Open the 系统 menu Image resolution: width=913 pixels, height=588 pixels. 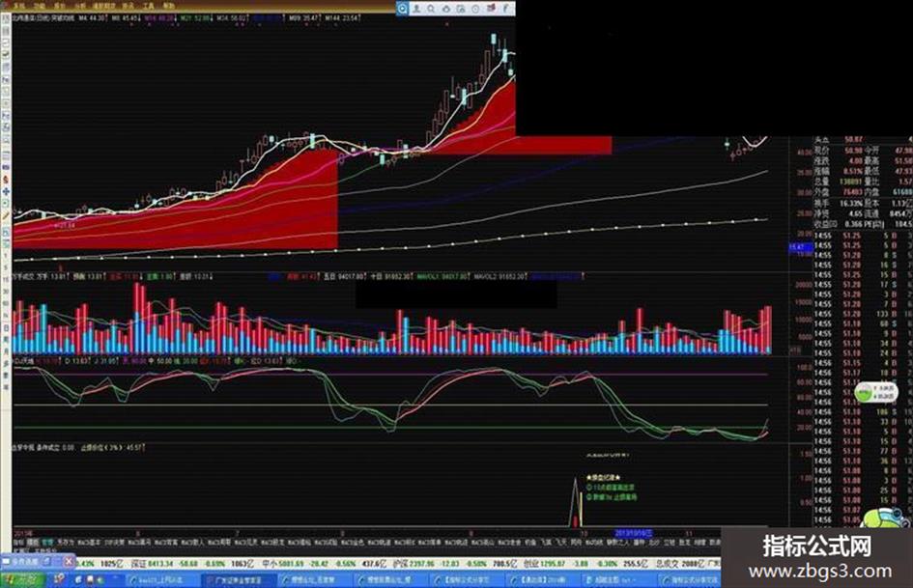point(19,5)
